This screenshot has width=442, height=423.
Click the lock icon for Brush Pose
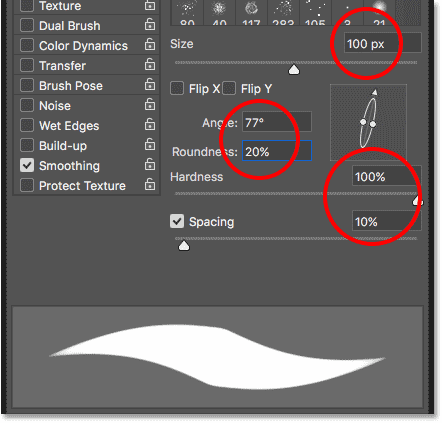(x=150, y=85)
